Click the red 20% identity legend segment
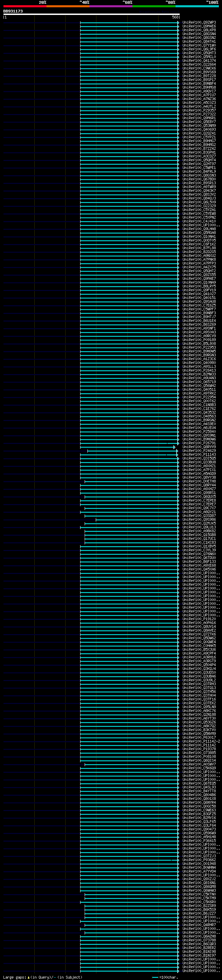The height and width of the screenshot is (980, 222). 25,6
